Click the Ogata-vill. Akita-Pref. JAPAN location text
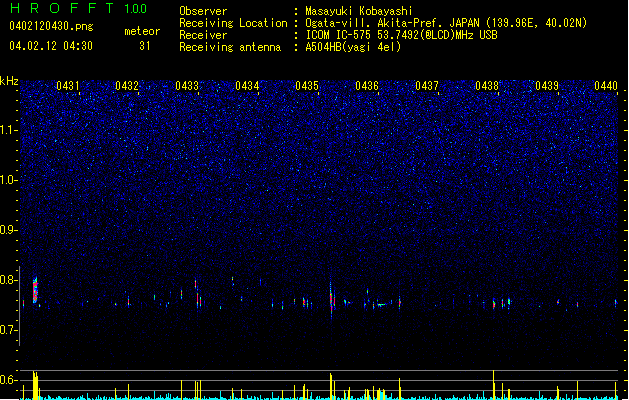Image resolution: width=629 pixels, height=400 pixels. click(x=446, y=23)
